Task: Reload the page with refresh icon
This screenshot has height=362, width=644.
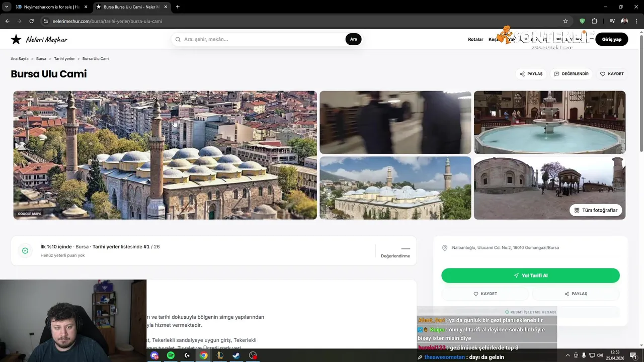Action: (x=31, y=21)
